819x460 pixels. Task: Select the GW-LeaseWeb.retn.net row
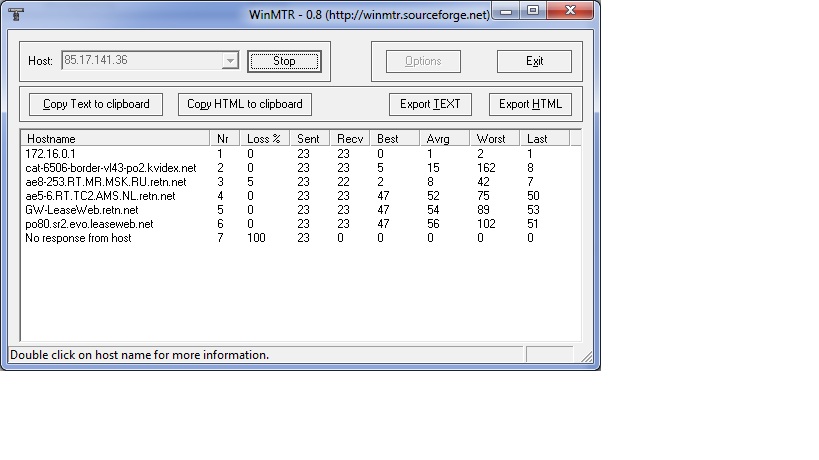(300, 210)
